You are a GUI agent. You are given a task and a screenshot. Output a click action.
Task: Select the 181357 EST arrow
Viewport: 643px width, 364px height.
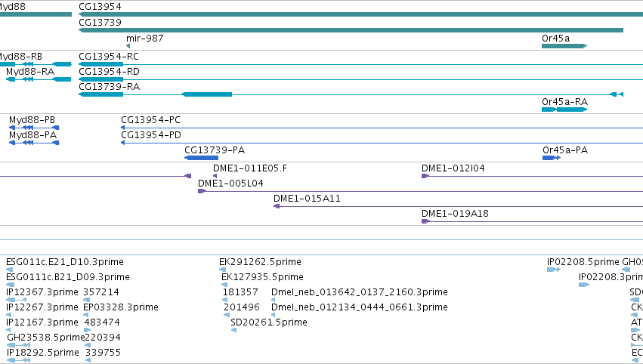pos(224,300)
